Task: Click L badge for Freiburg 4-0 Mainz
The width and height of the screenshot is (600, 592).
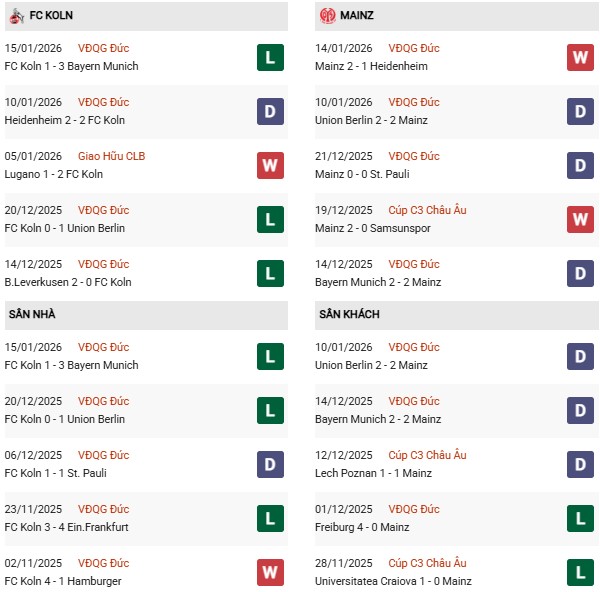Action: coord(580,518)
